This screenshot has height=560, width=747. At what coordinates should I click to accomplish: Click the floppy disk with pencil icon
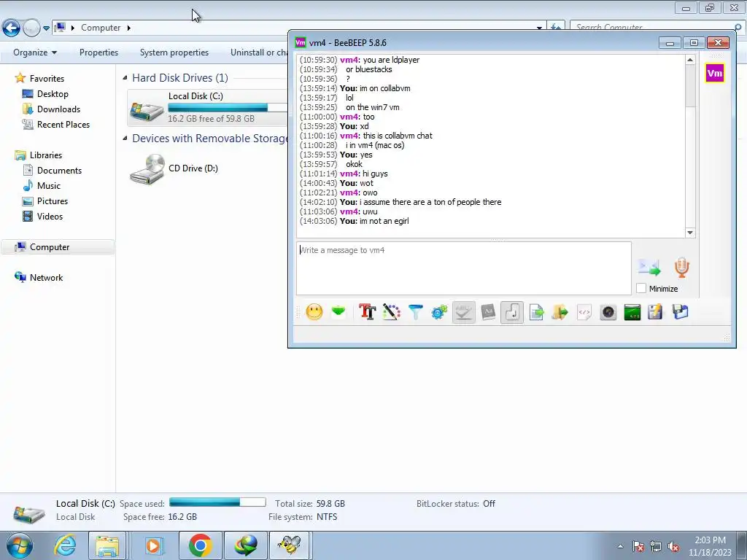656,312
